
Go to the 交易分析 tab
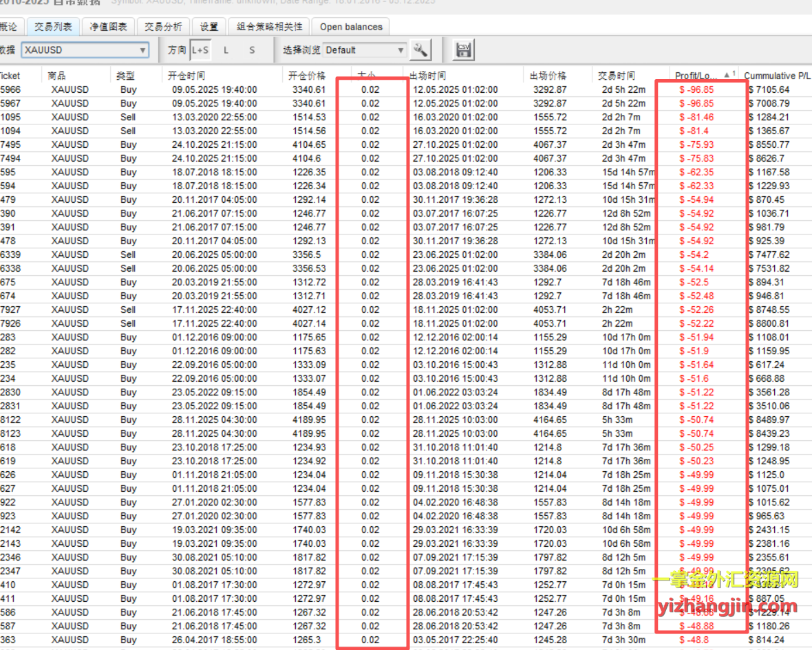(x=163, y=27)
